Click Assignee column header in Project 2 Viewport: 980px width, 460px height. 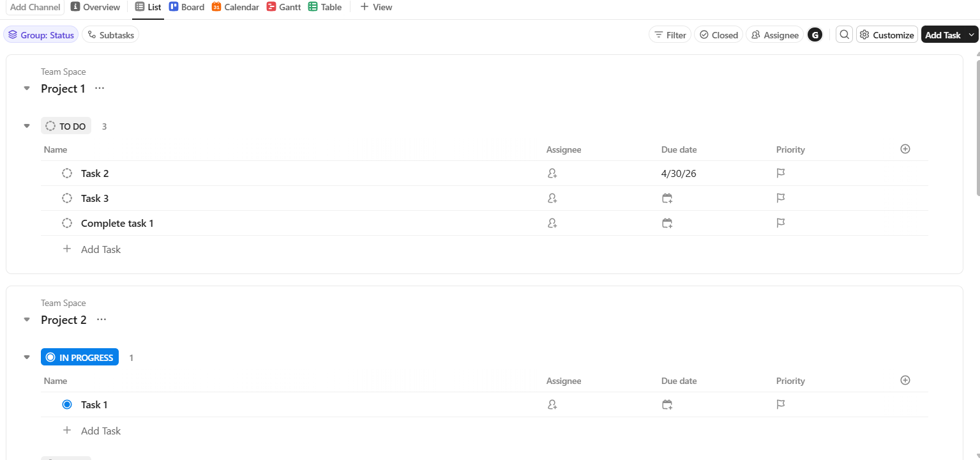[564, 381]
